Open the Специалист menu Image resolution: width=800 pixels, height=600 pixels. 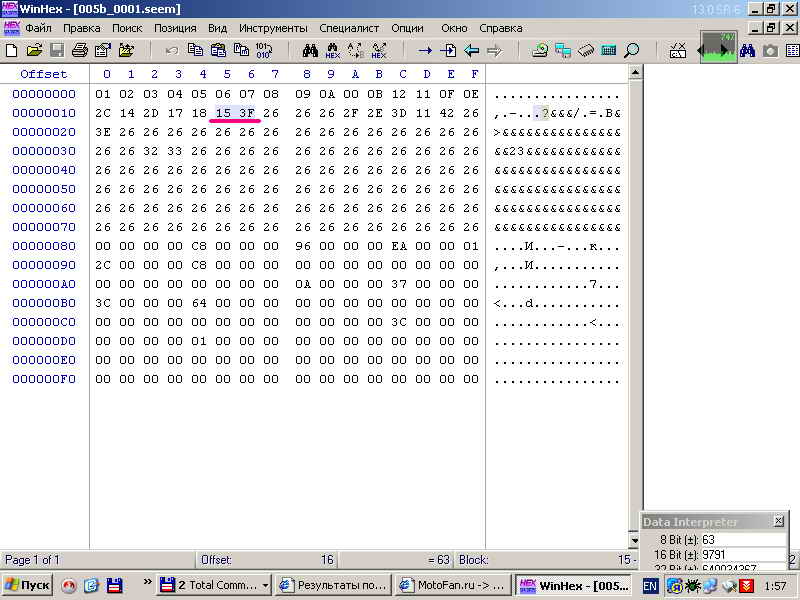(x=349, y=28)
